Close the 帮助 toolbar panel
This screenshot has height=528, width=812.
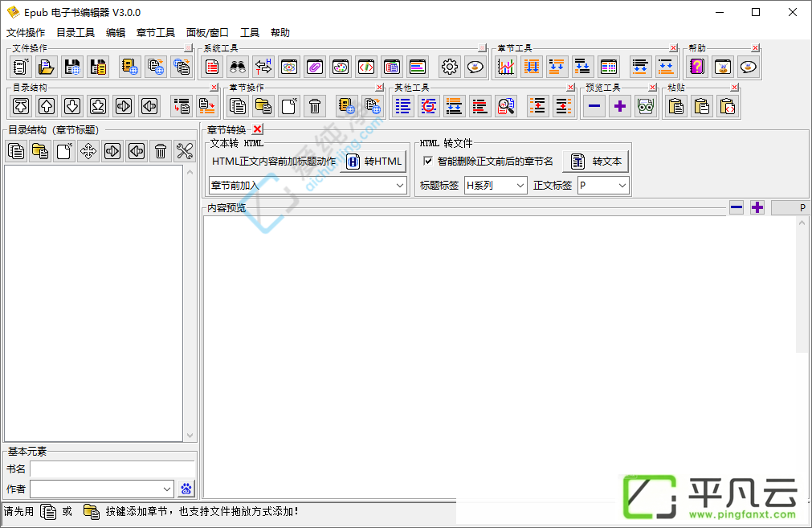[756, 47]
